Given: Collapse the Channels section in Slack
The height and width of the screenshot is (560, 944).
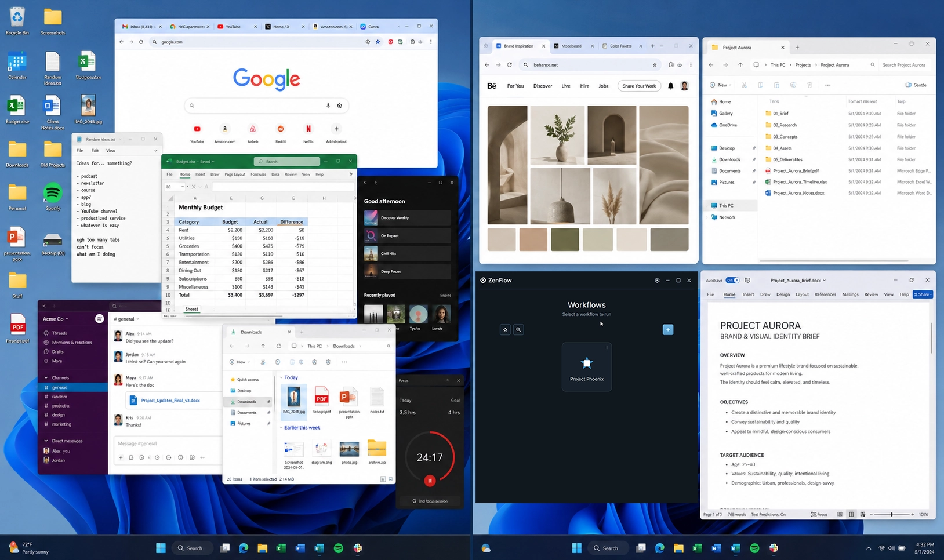Looking at the screenshot, I should (x=46, y=377).
